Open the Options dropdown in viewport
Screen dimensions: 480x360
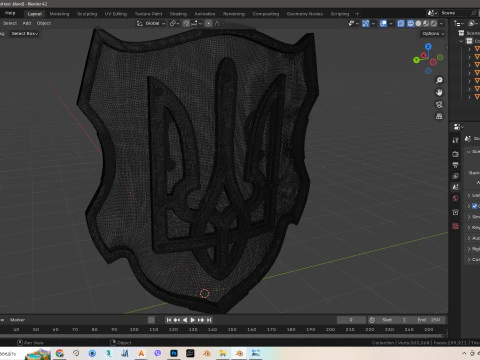pos(433,34)
